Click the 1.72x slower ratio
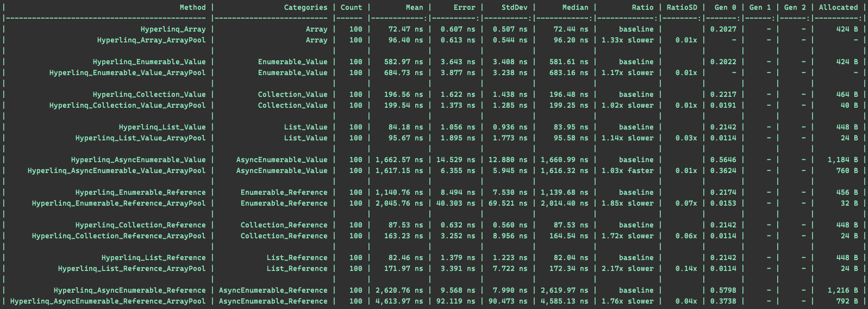Image resolution: width=868 pixels, height=309 pixels. coord(628,236)
